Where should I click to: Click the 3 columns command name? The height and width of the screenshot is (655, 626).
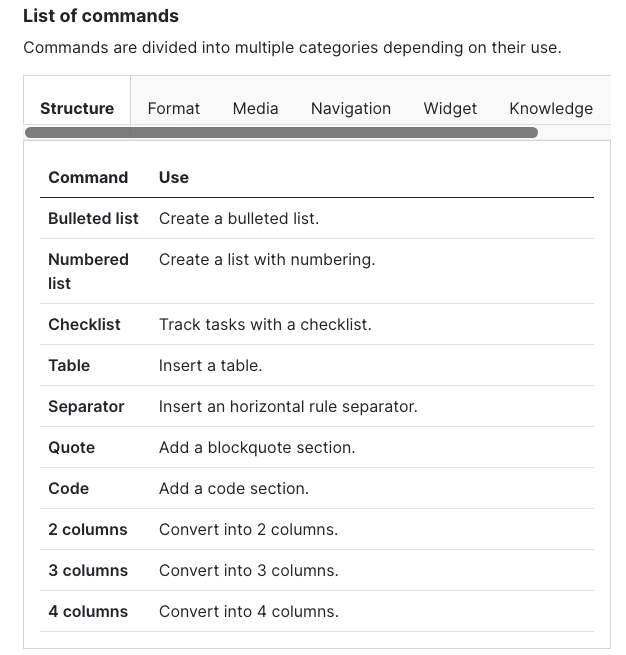(88, 570)
